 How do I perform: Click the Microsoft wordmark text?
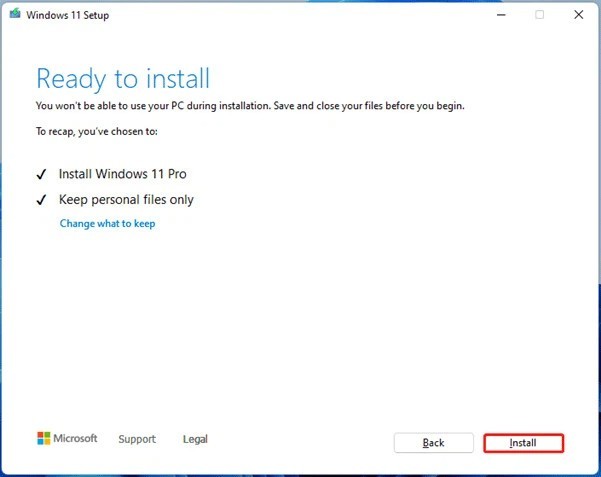click(x=75, y=439)
